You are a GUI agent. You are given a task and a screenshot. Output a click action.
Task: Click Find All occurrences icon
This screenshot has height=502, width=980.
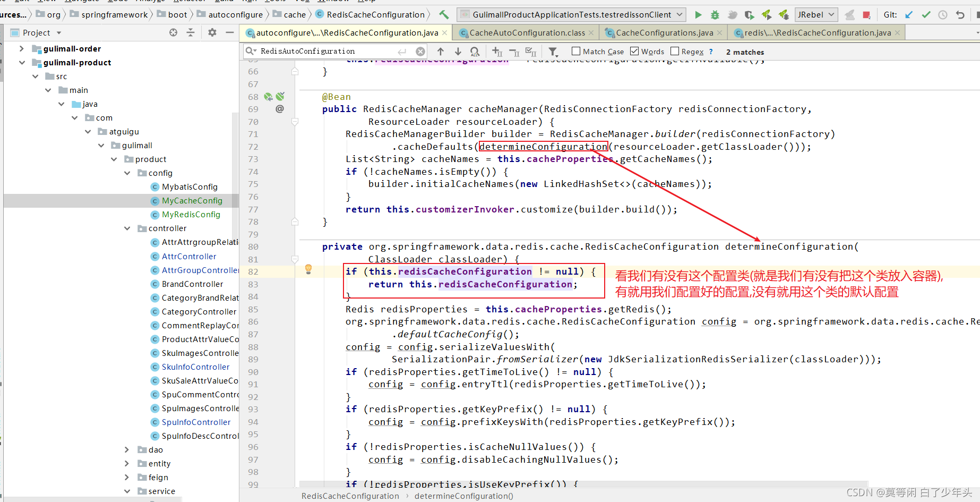tap(475, 52)
